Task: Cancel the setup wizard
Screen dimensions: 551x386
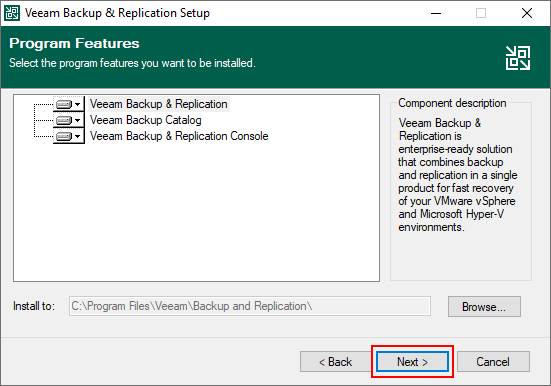Action: [x=493, y=361]
